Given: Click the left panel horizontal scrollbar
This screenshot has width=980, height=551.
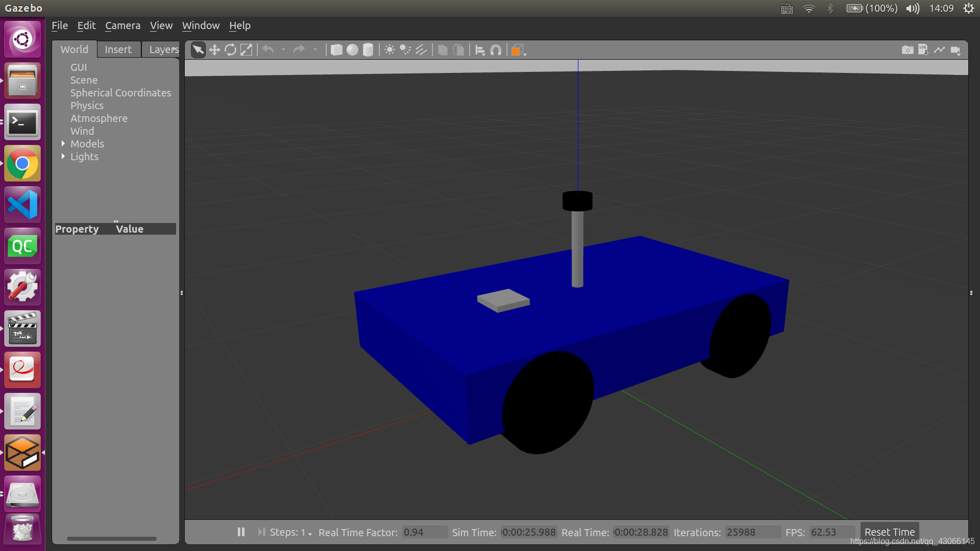Looking at the screenshot, I should point(111,538).
